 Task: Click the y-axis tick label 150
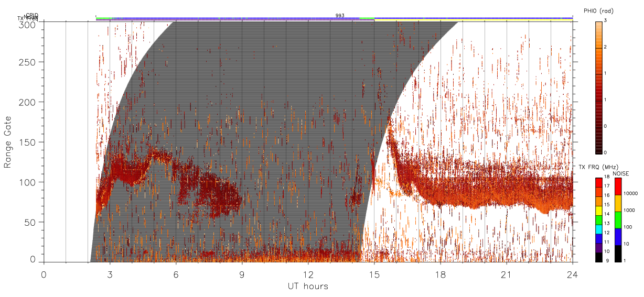point(27,142)
